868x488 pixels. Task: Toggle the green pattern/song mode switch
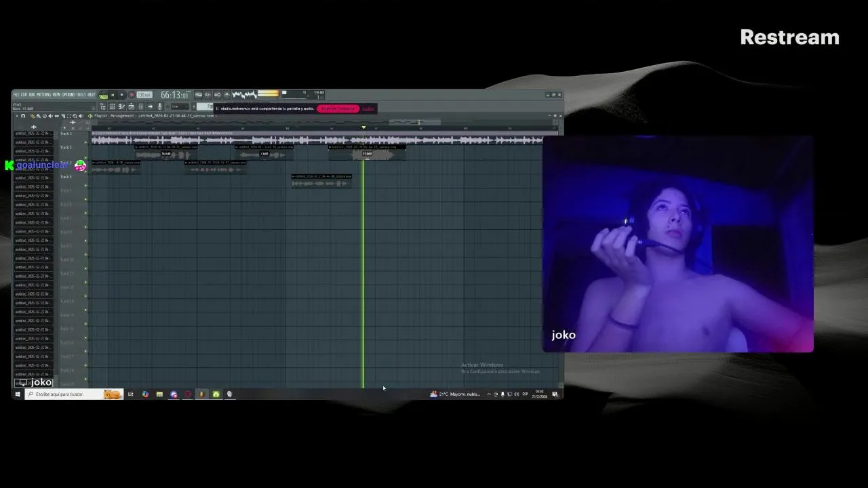[x=103, y=96]
